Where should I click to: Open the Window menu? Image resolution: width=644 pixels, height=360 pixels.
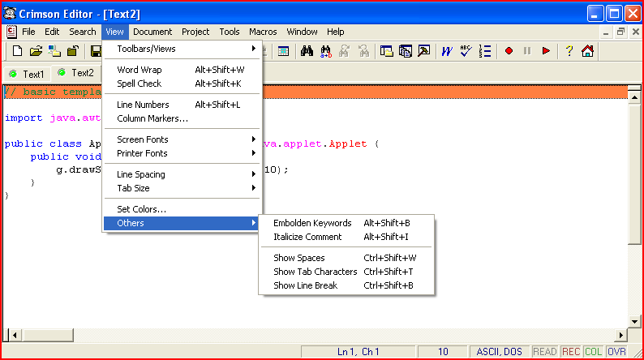pyautogui.click(x=302, y=32)
